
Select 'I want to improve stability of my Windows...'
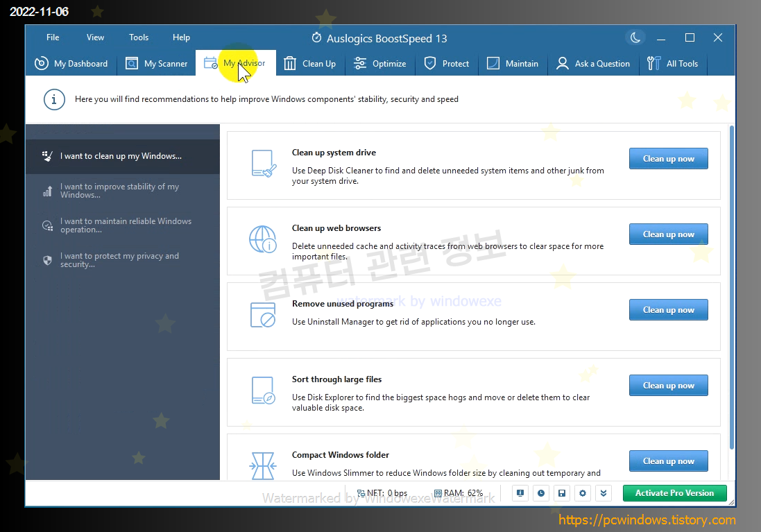click(123, 191)
